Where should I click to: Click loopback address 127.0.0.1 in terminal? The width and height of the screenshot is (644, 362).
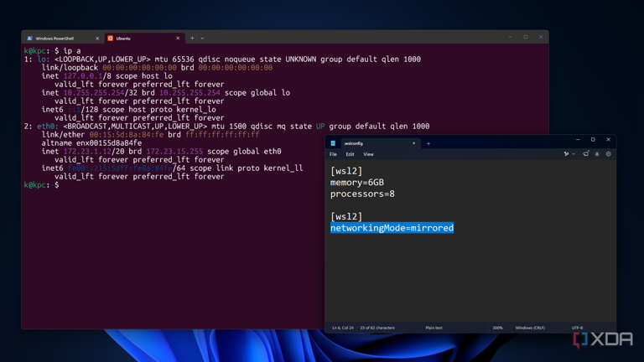[x=82, y=76]
